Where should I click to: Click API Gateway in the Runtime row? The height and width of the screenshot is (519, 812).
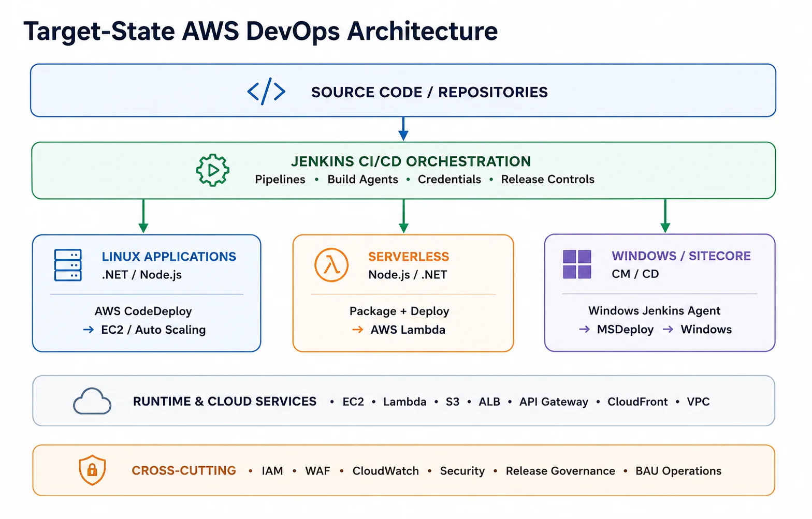pyautogui.click(x=554, y=402)
